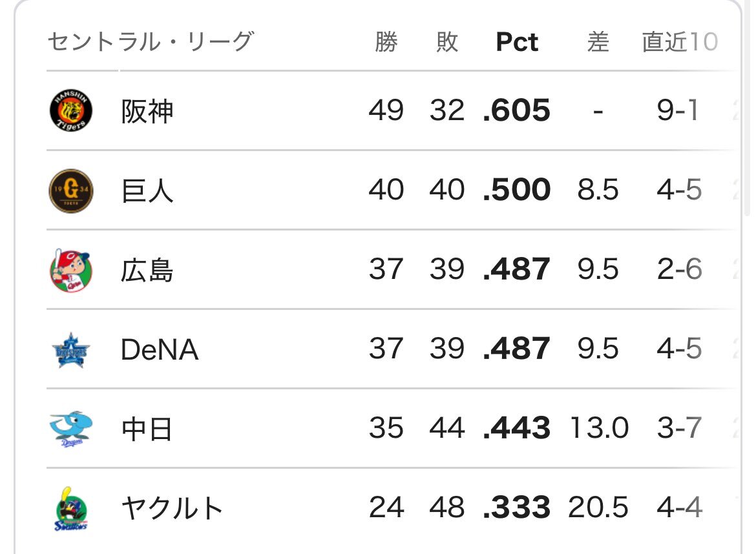
Task: Open the 巨人 team link
Action: click(147, 190)
